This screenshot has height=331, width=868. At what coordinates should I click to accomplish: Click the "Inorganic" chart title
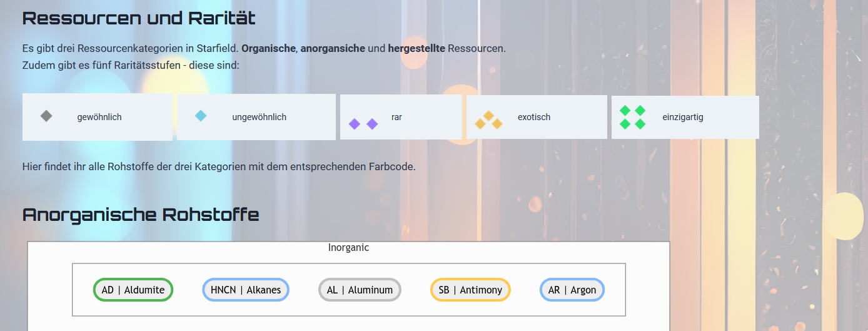coord(348,248)
